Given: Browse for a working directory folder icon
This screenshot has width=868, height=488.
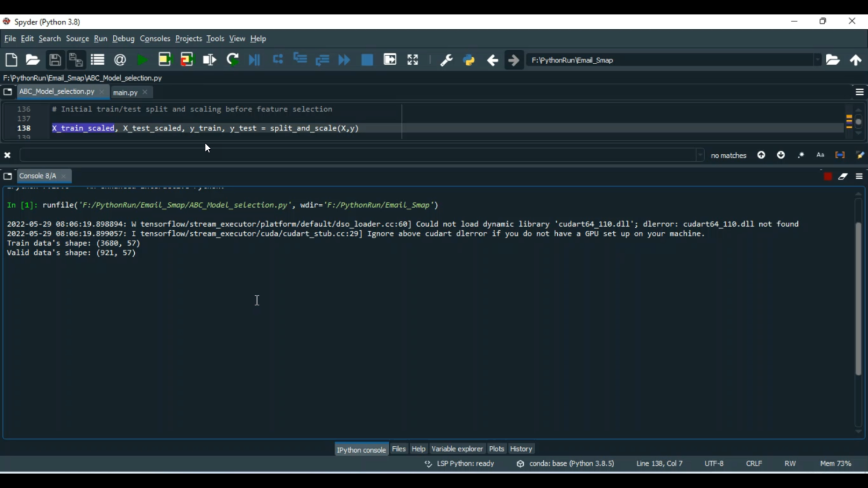Looking at the screenshot, I should point(833,60).
